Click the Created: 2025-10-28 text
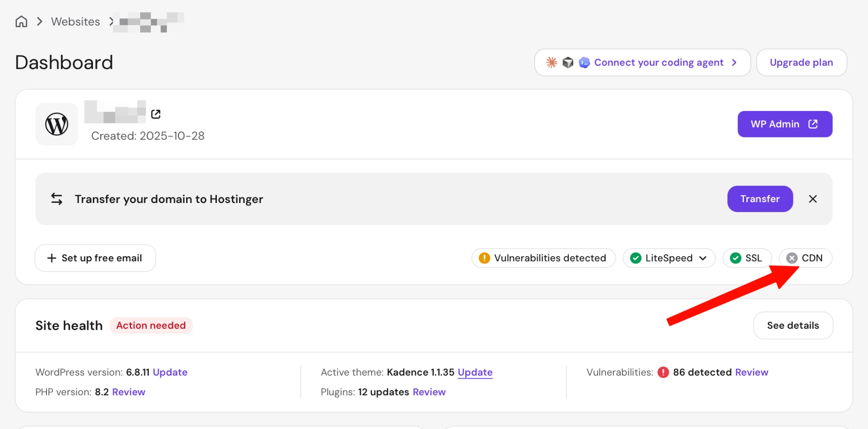Screen dimensions: 868x429 148,136
